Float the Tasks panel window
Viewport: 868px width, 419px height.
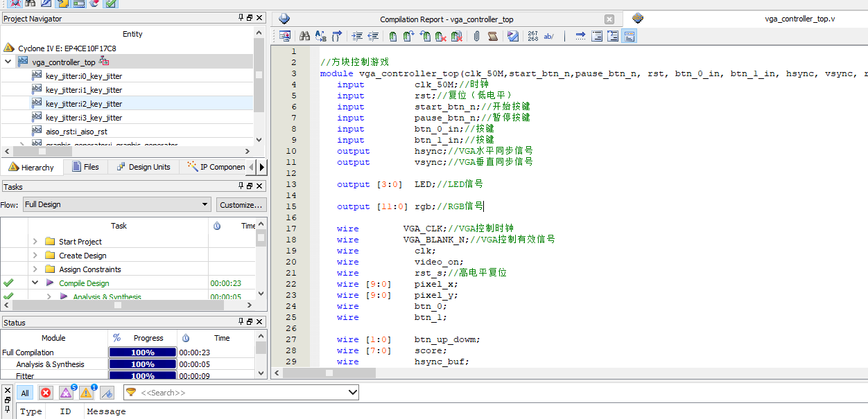[250, 186]
